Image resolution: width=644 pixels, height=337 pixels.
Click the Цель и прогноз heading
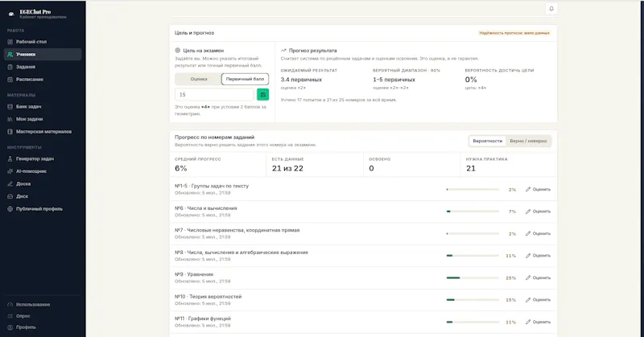click(x=194, y=33)
